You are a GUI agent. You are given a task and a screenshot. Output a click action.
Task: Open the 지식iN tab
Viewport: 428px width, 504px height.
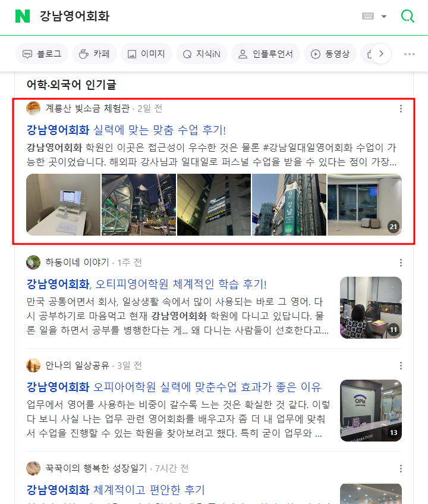pos(202,54)
